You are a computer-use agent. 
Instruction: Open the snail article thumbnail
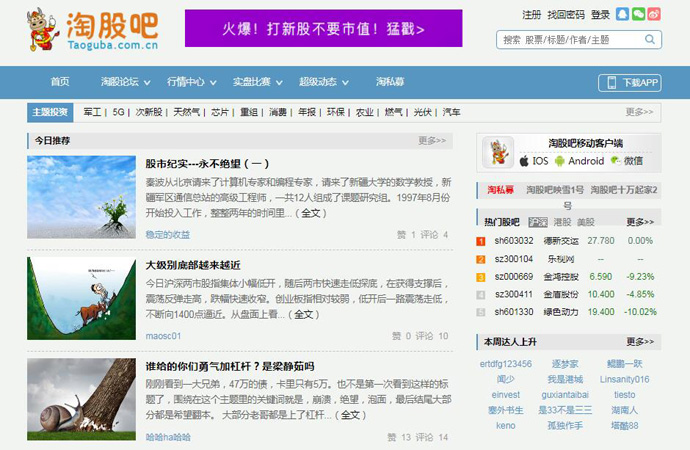[x=81, y=399]
